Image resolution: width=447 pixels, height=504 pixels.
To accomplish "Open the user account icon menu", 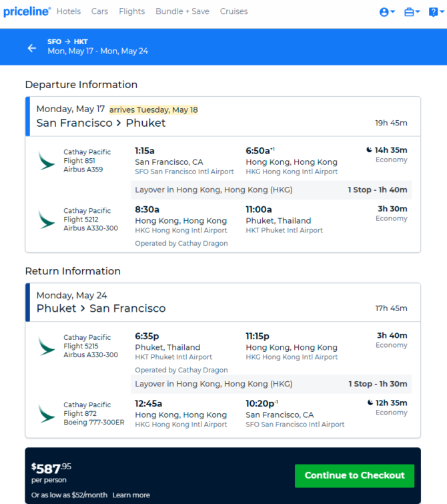I will pos(387,12).
